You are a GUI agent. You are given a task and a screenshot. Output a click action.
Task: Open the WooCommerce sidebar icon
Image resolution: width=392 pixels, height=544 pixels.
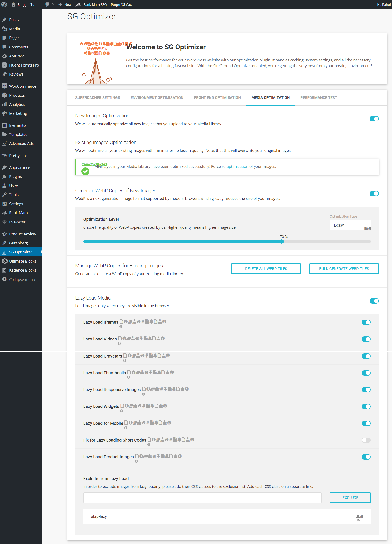[4, 86]
